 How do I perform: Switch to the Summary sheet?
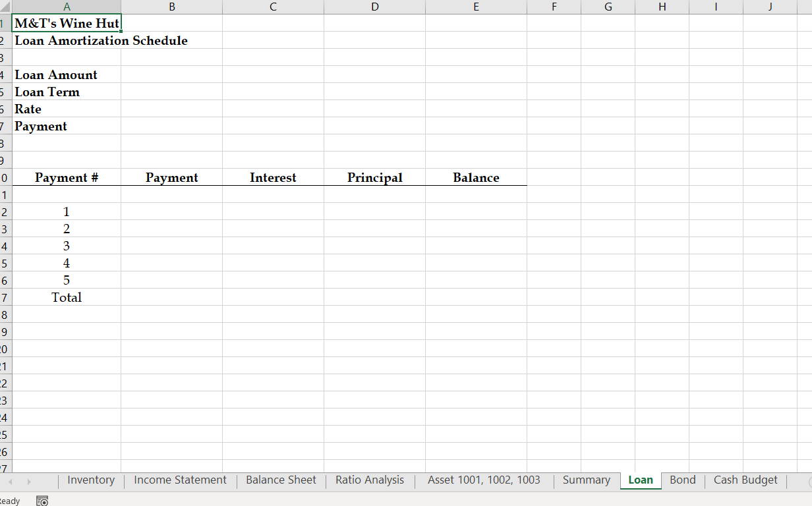coord(586,480)
